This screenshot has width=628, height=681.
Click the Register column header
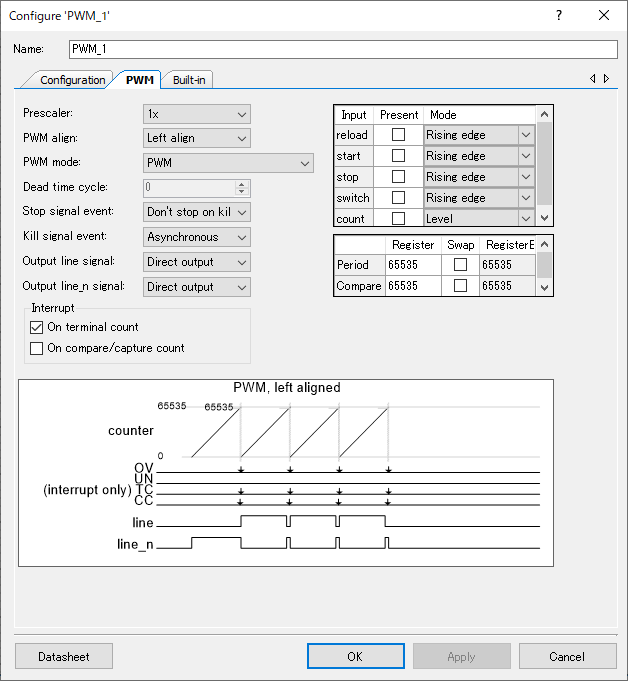pyautogui.click(x=413, y=245)
